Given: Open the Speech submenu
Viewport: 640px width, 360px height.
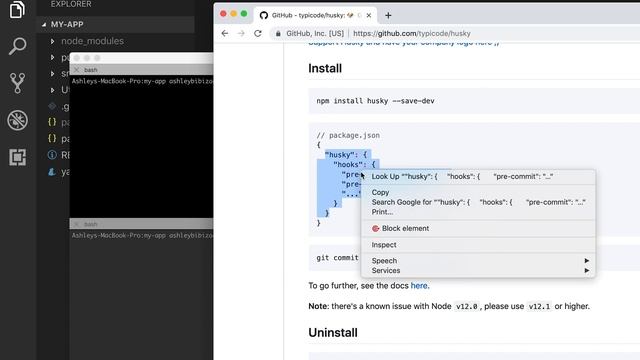Looking at the screenshot, I should [478, 260].
